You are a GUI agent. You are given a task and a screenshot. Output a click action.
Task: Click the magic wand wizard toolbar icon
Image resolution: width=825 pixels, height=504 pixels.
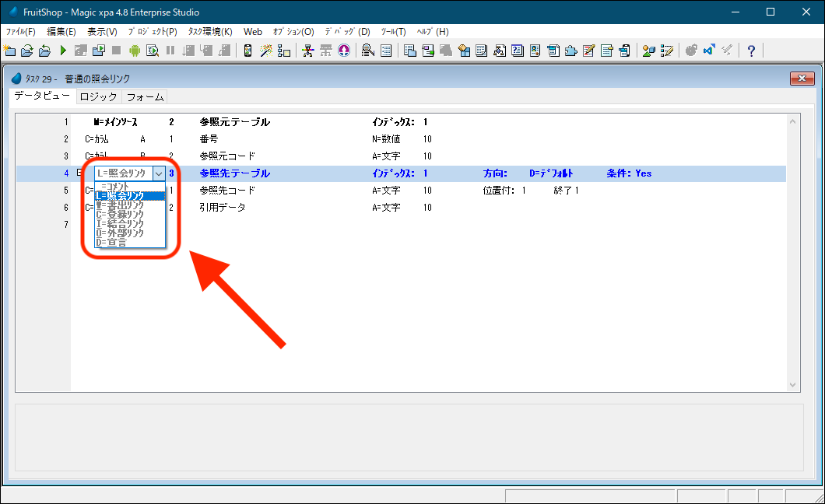[266, 51]
